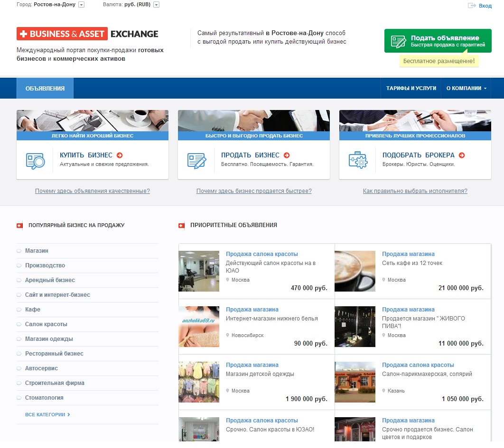Viewport: 504px width, 448px height.
Task: Click the green Подать объявление button
Action: coord(438,41)
